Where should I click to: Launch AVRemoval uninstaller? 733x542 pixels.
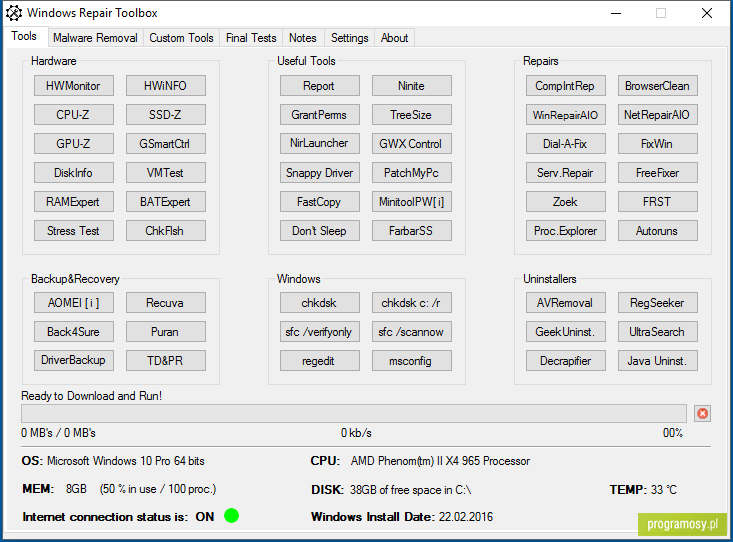(566, 303)
